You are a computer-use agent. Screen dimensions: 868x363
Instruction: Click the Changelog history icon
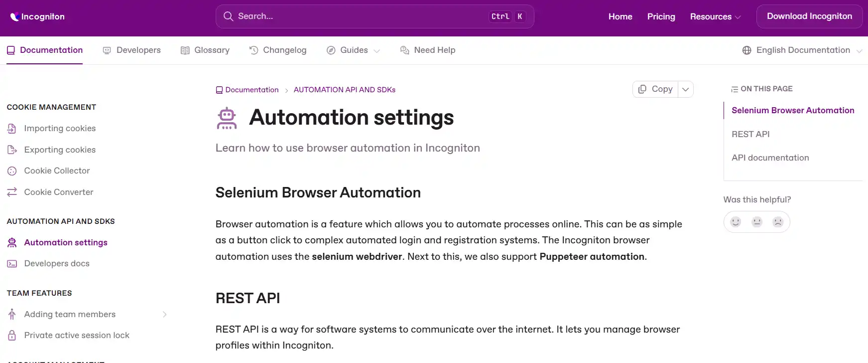pyautogui.click(x=253, y=50)
